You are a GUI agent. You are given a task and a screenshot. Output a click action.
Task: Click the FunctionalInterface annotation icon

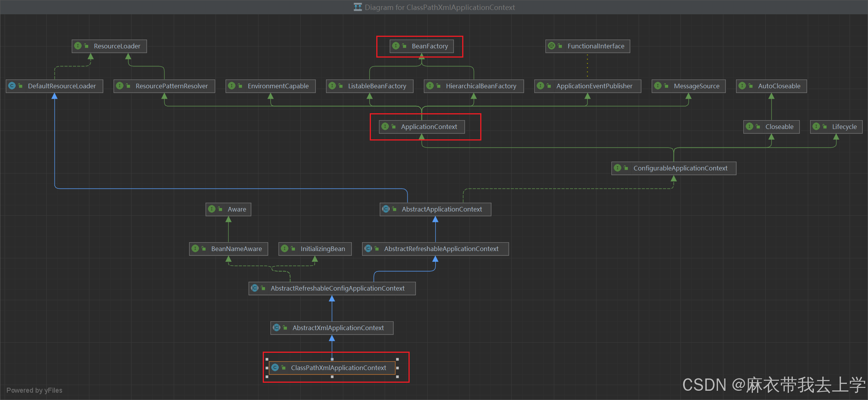[552, 46]
